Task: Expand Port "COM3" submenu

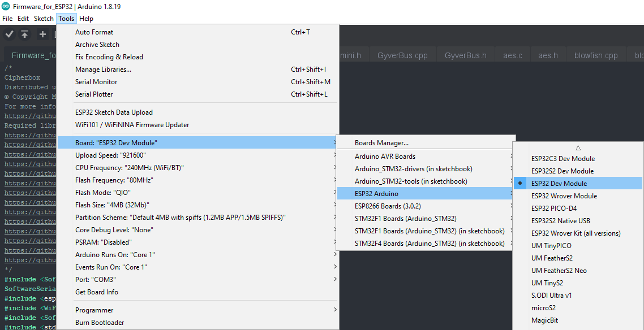Action: coord(198,279)
